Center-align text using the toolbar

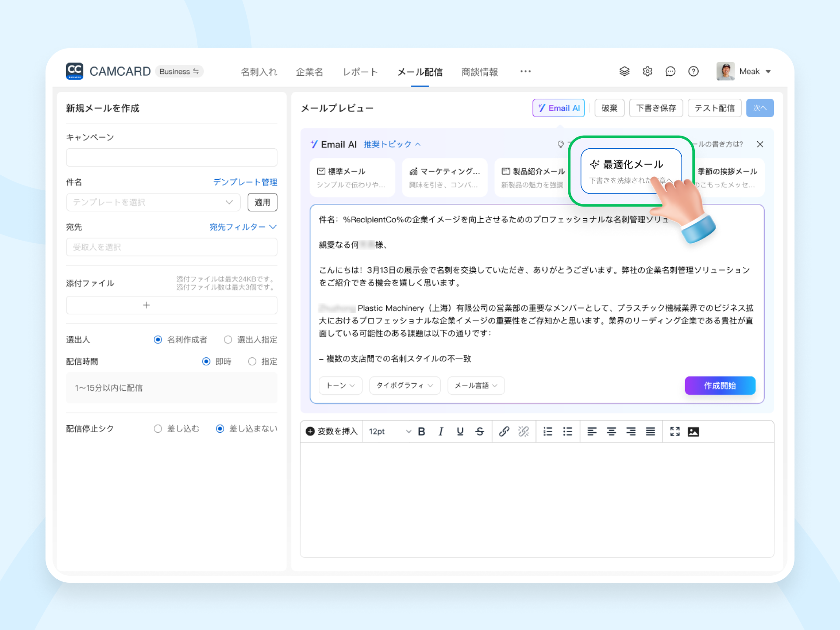pyautogui.click(x=611, y=431)
